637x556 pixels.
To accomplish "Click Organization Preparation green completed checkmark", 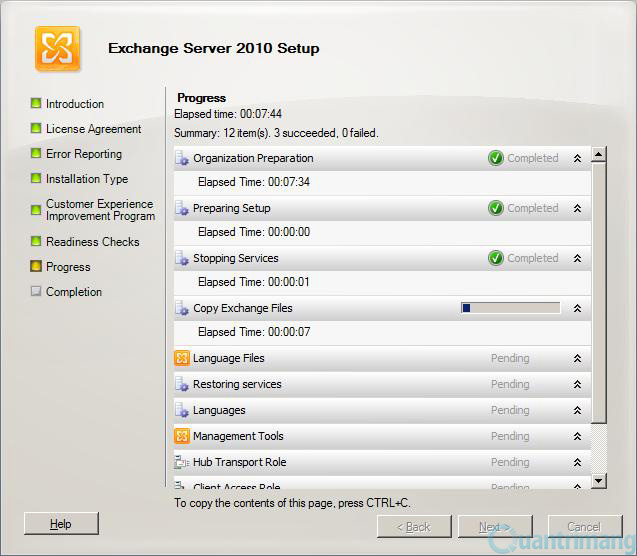I will 496,158.
